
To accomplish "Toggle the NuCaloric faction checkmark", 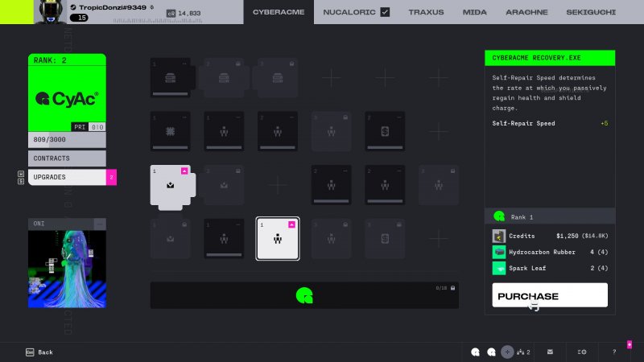I will [x=385, y=12].
